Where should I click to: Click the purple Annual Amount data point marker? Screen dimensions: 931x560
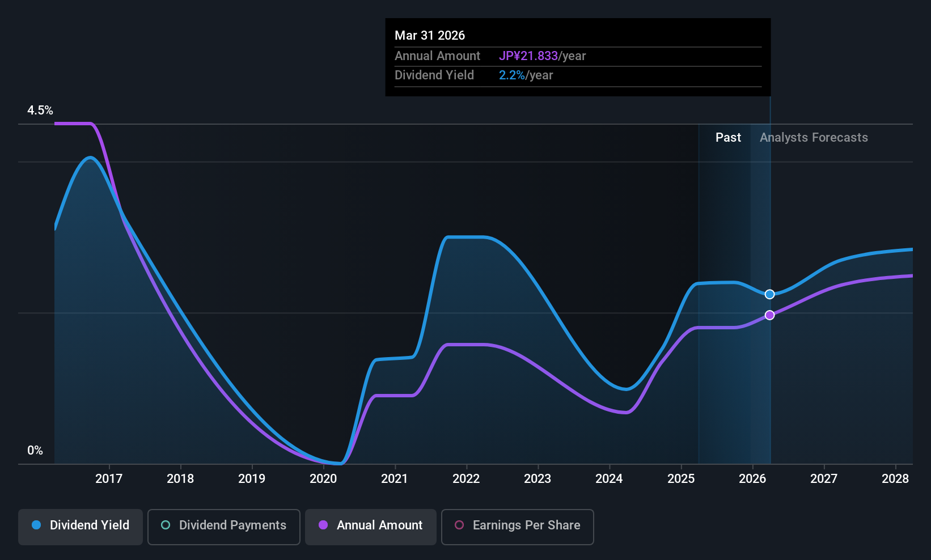point(769,315)
